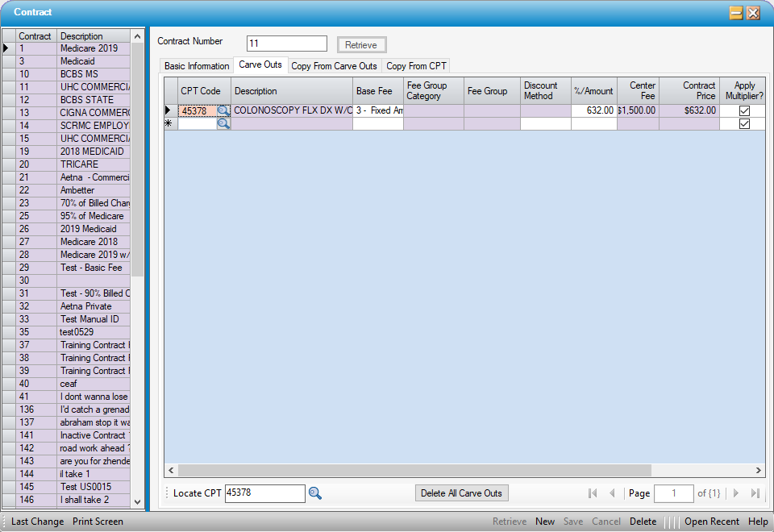Click the magnifier icon beside Locate CPT

click(x=315, y=493)
